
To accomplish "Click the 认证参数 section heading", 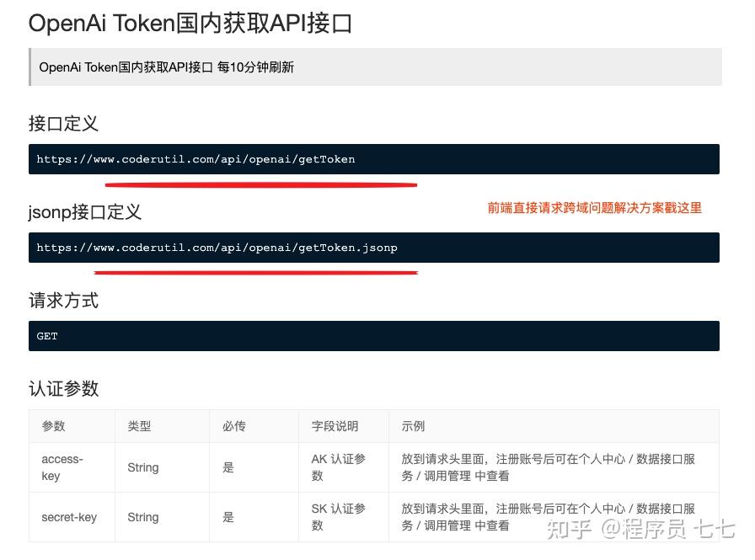I will 63,388.
